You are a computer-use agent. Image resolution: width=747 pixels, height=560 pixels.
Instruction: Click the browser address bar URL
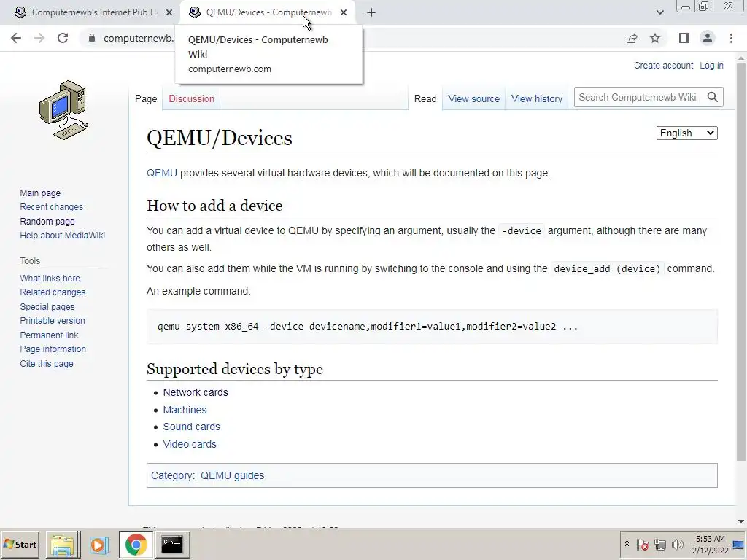coord(138,38)
